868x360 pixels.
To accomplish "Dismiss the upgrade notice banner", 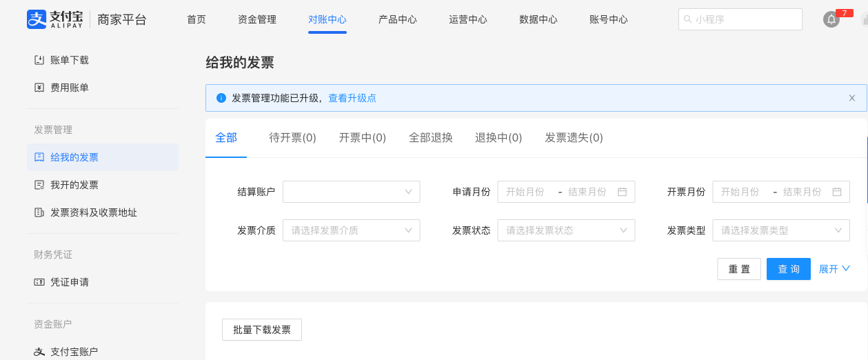I will click(x=852, y=98).
